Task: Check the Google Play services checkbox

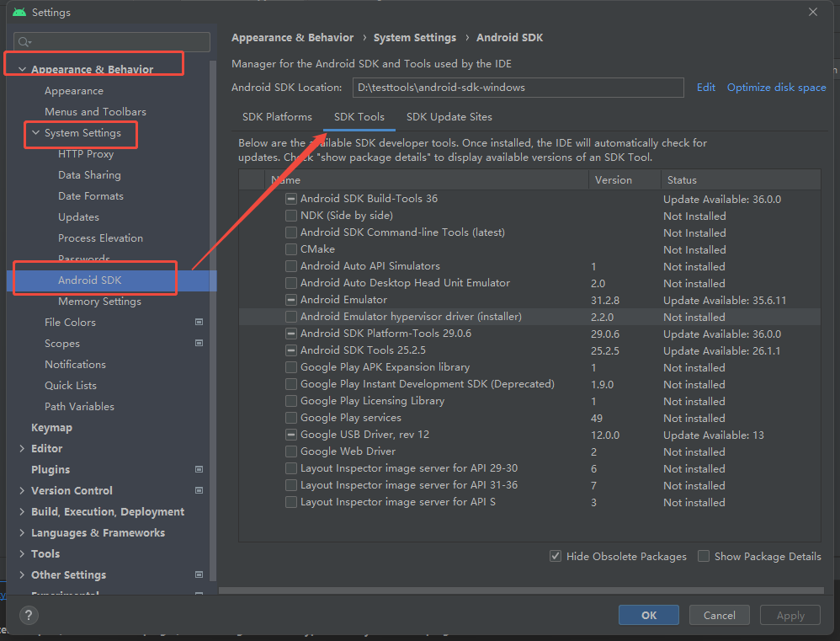Action: tap(291, 418)
